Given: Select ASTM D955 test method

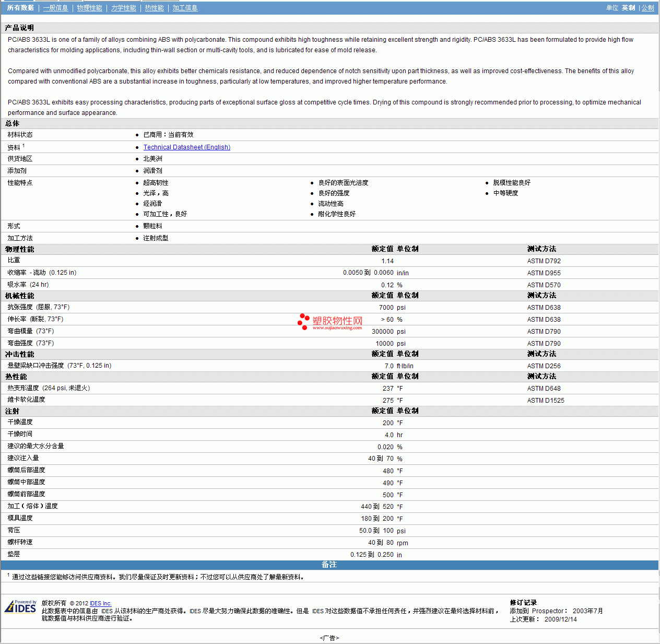Looking at the screenshot, I should [544, 273].
